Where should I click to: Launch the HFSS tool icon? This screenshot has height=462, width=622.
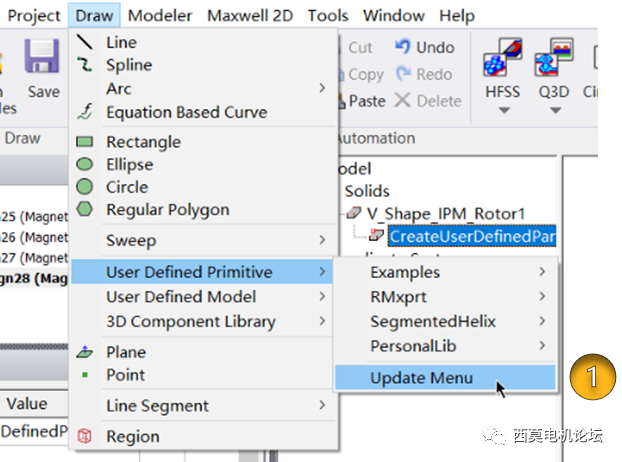501,58
